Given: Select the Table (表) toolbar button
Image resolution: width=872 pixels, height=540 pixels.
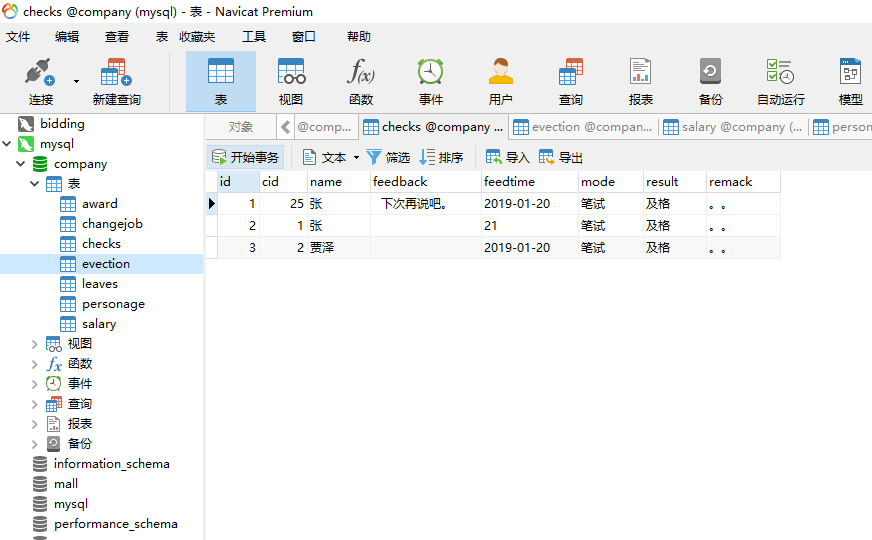Looking at the screenshot, I should tap(221, 82).
